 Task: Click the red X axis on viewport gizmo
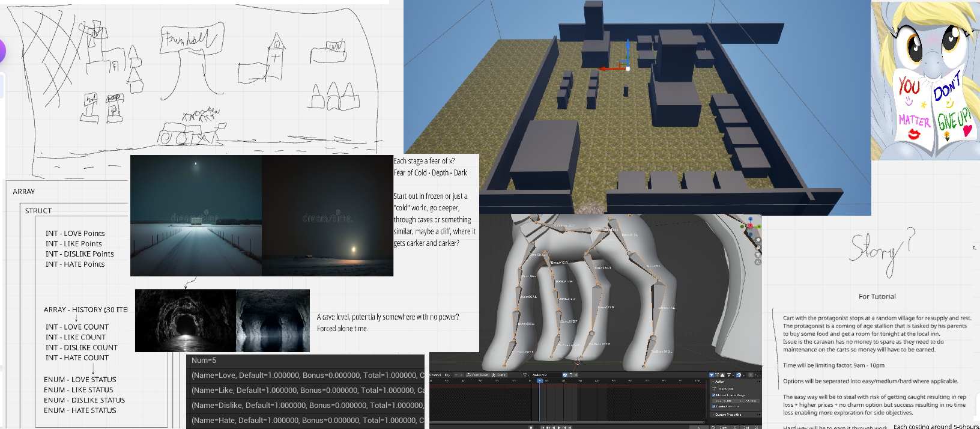[750, 225]
